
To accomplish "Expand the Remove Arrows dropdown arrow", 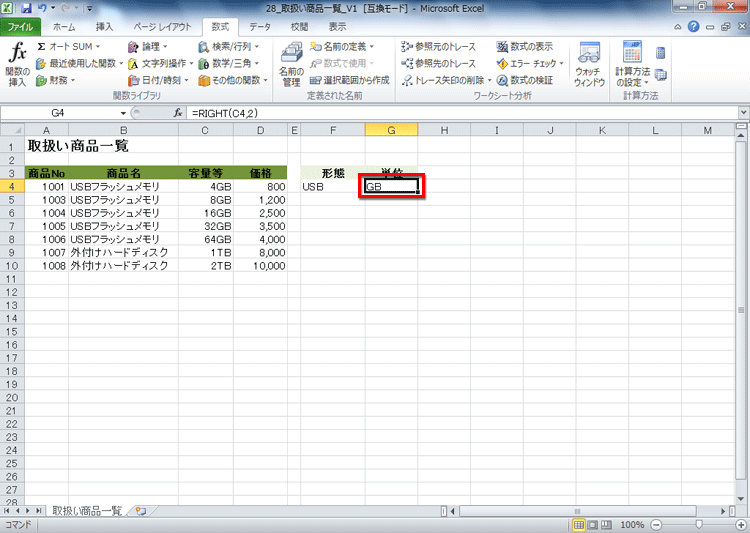I will click(489, 80).
